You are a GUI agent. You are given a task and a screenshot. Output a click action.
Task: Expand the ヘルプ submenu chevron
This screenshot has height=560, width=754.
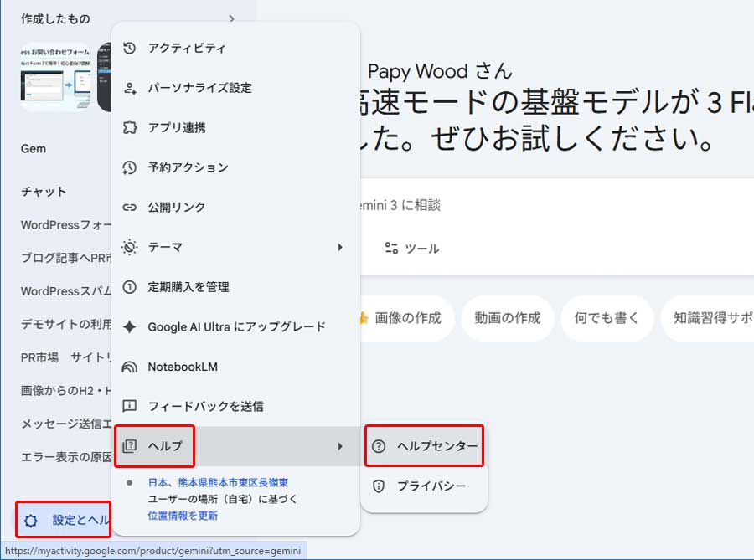pyautogui.click(x=340, y=446)
